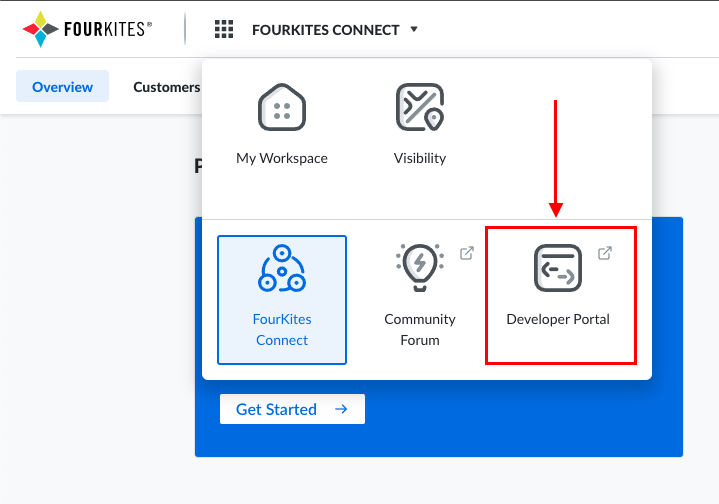This screenshot has width=719, height=504.
Task: Click the FOURKITES CONNECT header title
Action: [x=325, y=30]
